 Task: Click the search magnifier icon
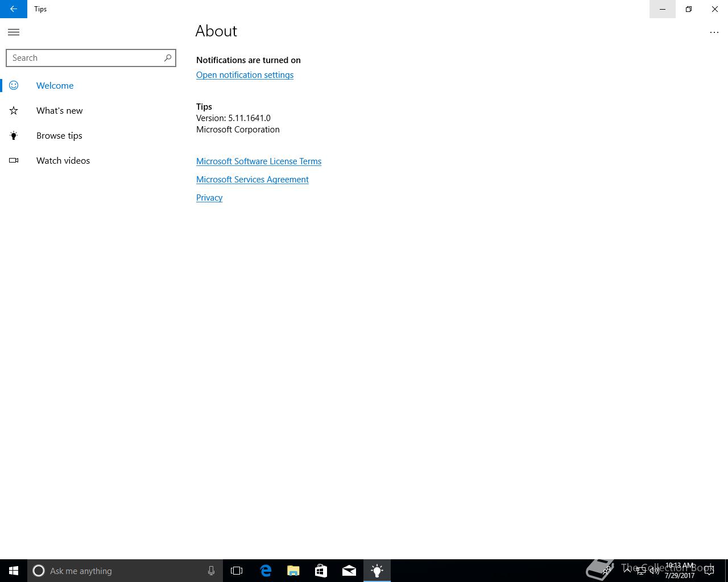[x=167, y=58]
